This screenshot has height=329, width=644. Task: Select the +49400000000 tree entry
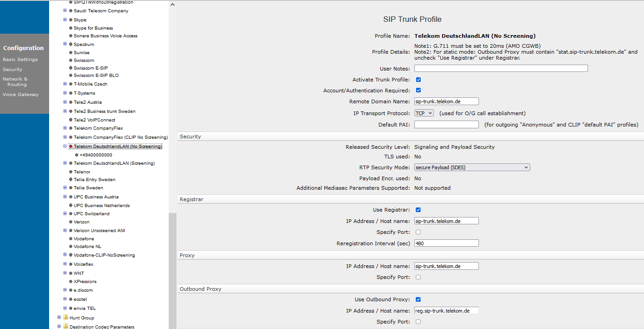tap(96, 155)
